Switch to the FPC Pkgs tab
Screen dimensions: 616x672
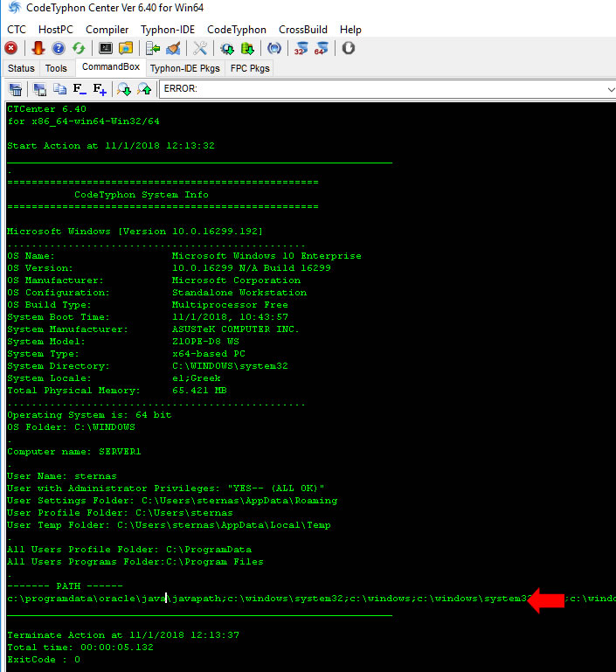(250, 68)
